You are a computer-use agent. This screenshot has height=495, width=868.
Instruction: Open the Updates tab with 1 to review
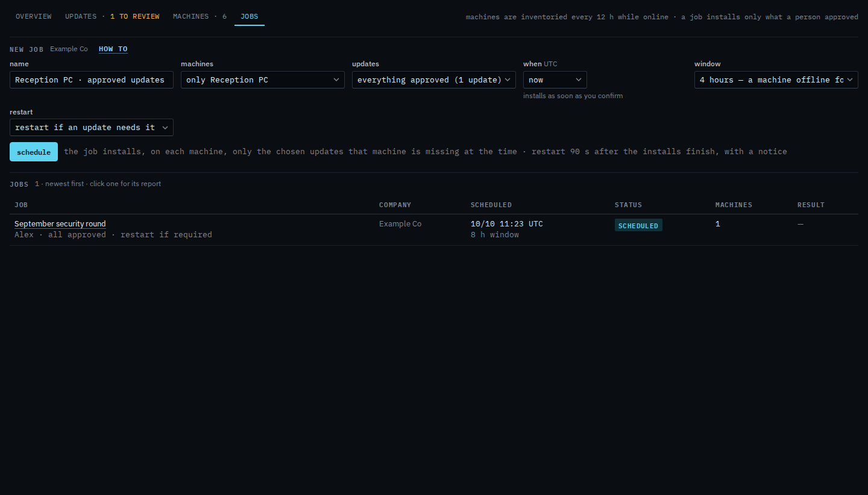pyautogui.click(x=112, y=16)
